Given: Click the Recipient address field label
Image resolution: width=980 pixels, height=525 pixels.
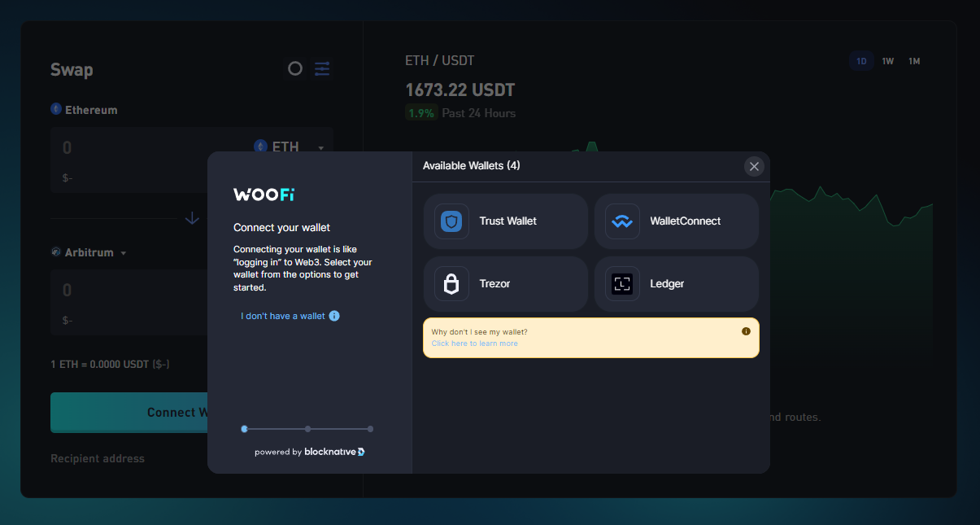Looking at the screenshot, I should coord(98,458).
